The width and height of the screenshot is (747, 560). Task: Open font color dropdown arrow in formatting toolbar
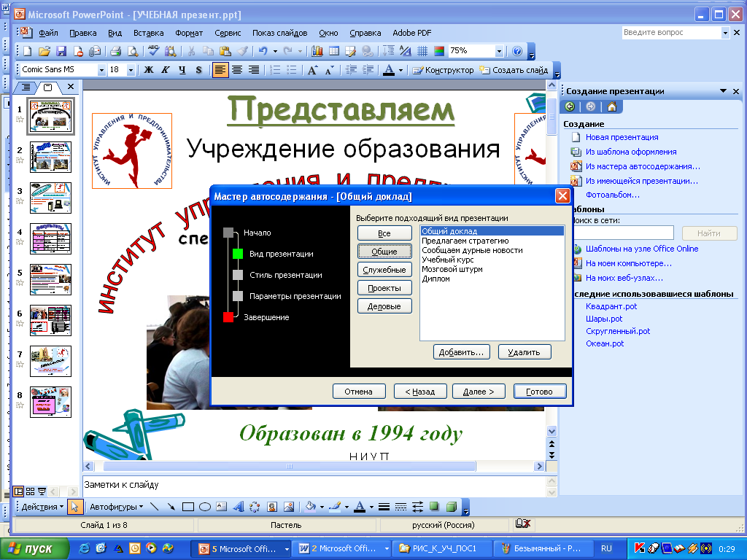click(400, 70)
